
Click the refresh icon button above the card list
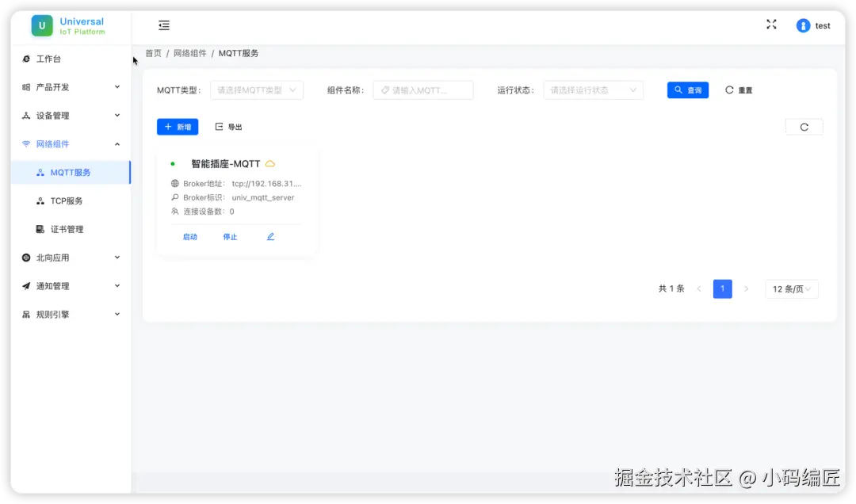(804, 128)
